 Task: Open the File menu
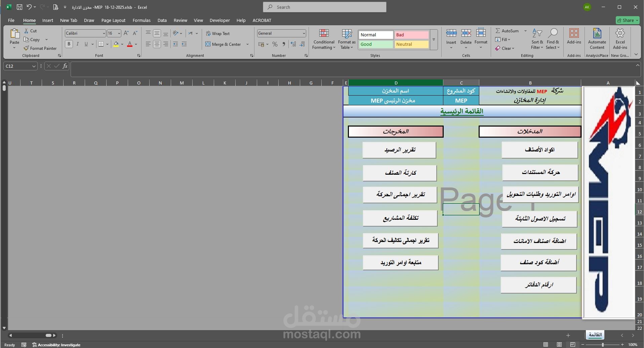(x=11, y=21)
